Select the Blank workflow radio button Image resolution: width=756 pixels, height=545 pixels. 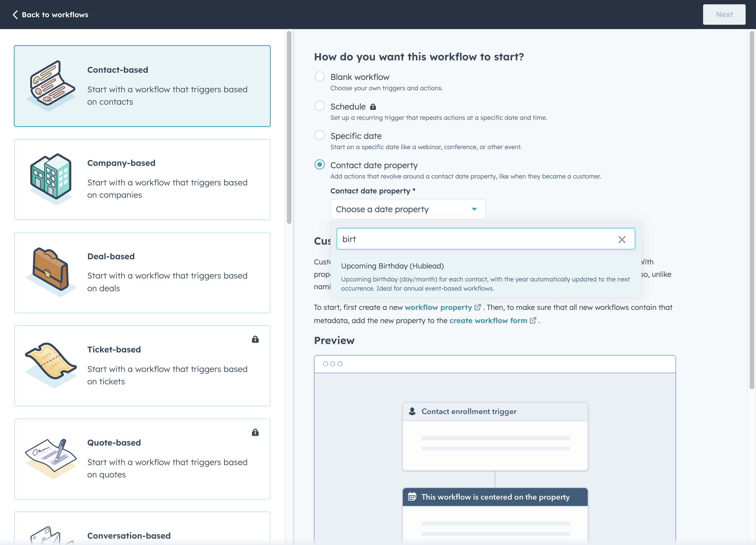pos(319,77)
